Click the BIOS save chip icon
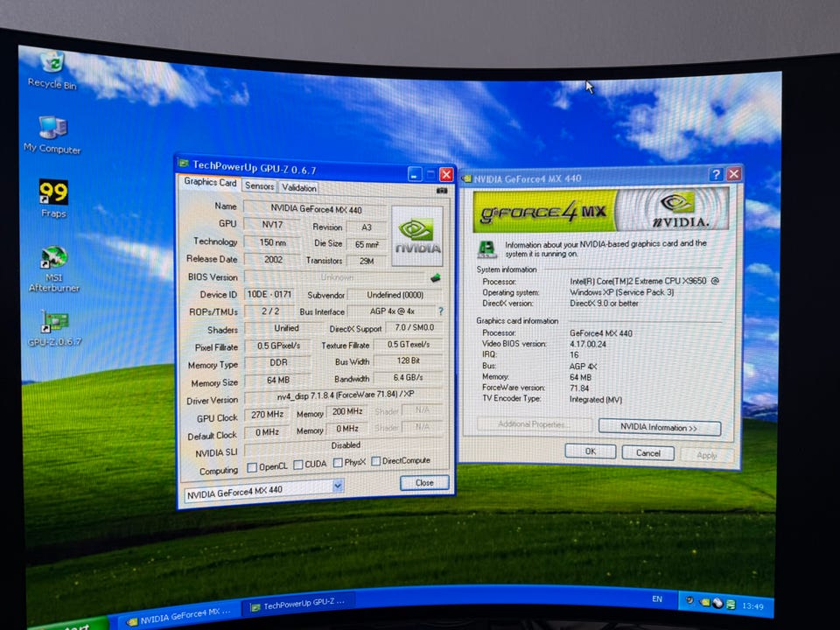This screenshot has width=840, height=630. (436, 278)
